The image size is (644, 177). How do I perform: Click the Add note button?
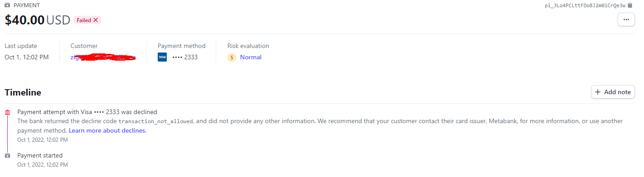(613, 92)
